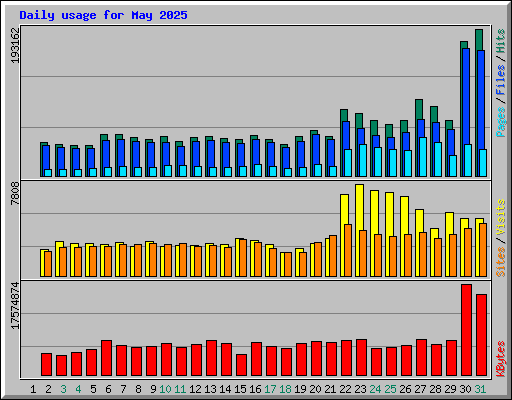The height and width of the screenshot is (400, 512).
Task: Click the green Hits legend label
Action: click(501, 41)
